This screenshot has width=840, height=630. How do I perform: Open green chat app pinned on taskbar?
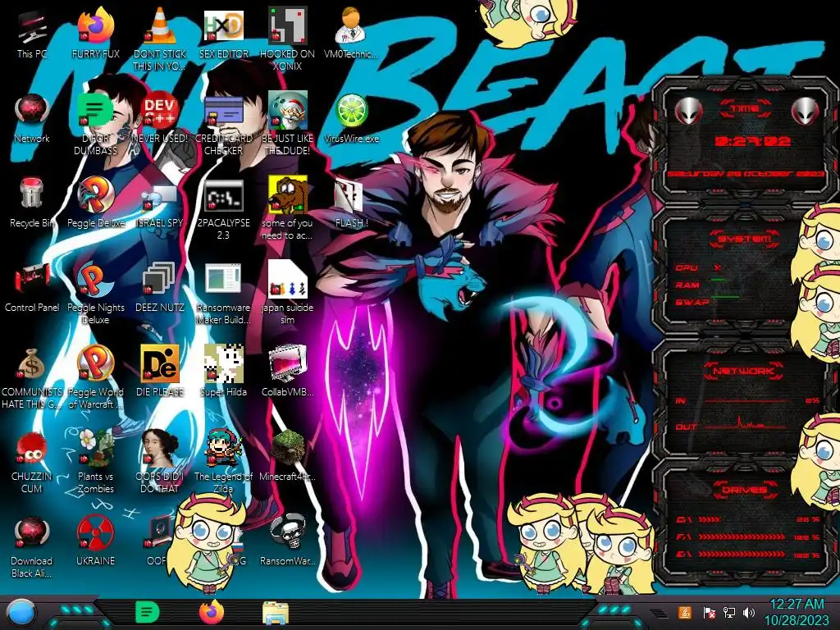pyautogui.click(x=147, y=612)
